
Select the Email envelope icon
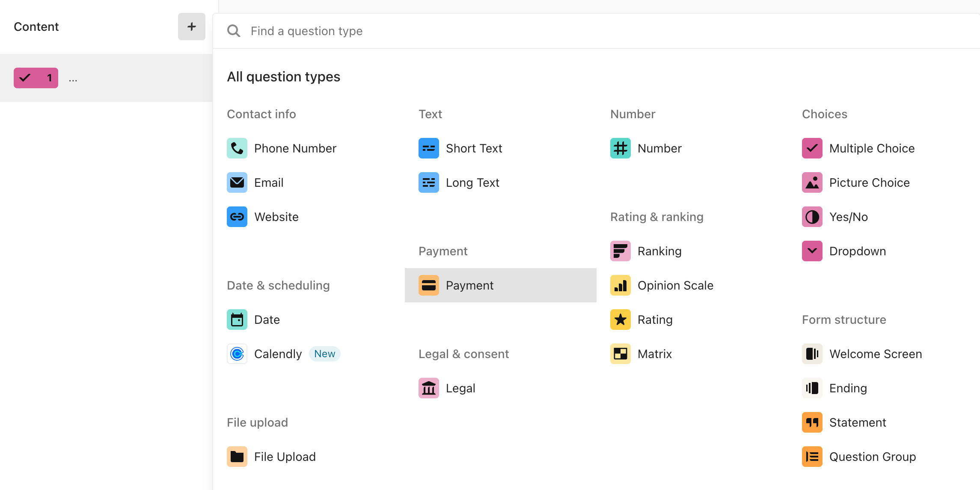tap(237, 182)
